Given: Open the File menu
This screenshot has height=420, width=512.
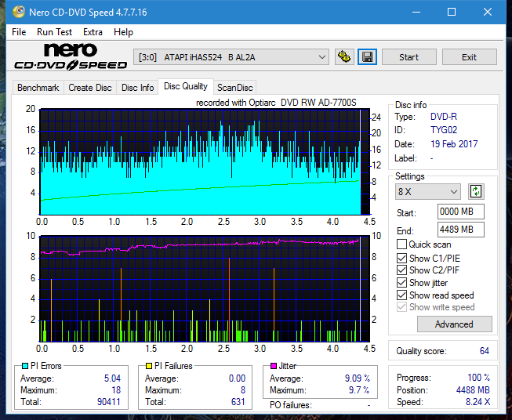Looking at the screenshot, I should tap(19, 32).
